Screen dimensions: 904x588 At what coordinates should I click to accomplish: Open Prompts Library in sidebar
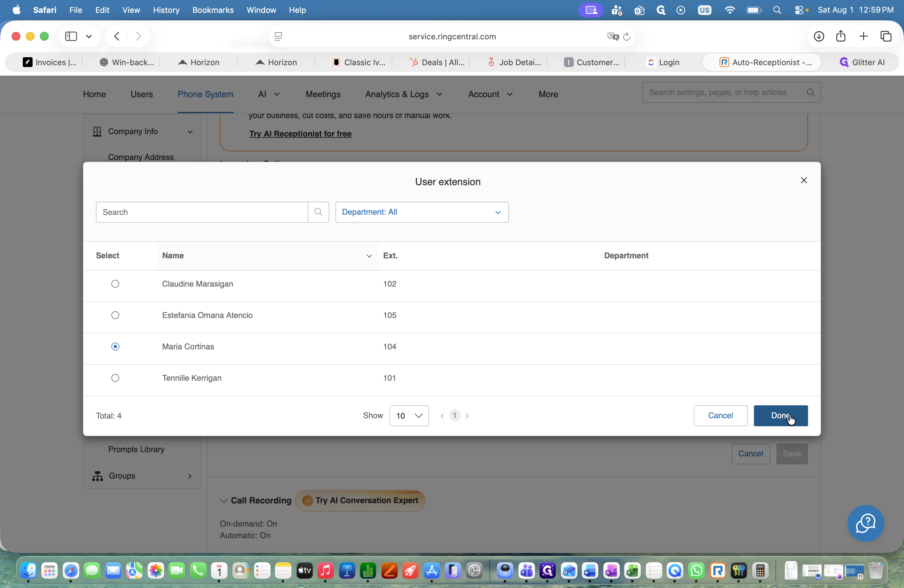136,449
